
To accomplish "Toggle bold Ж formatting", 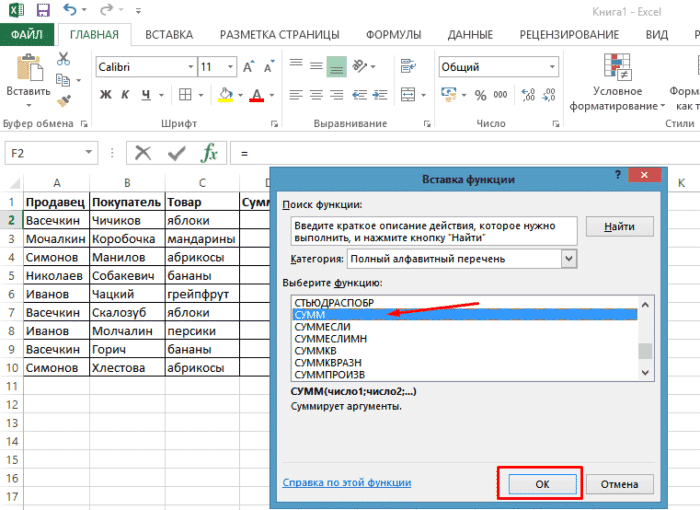I will coord(106,96).
